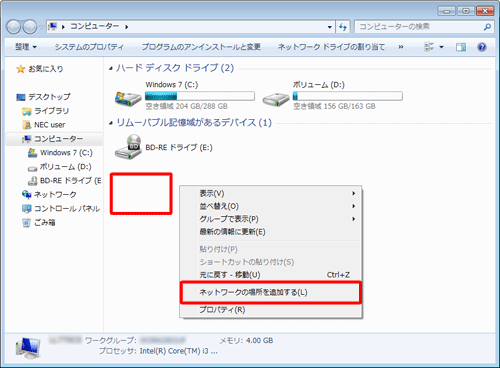The height and width of the screenshot is (368, 500).
Task: Open 並べ替え(O) submenu
Action: 271,206
